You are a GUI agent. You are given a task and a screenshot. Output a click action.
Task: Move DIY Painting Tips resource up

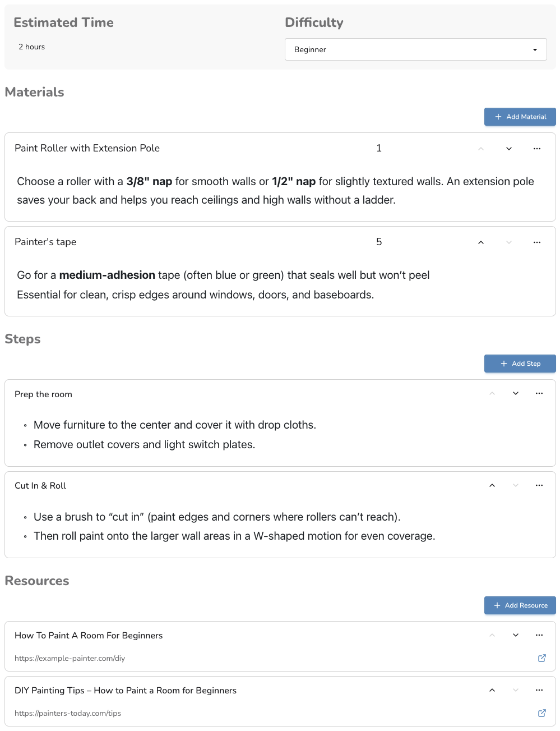coord(492,690)
